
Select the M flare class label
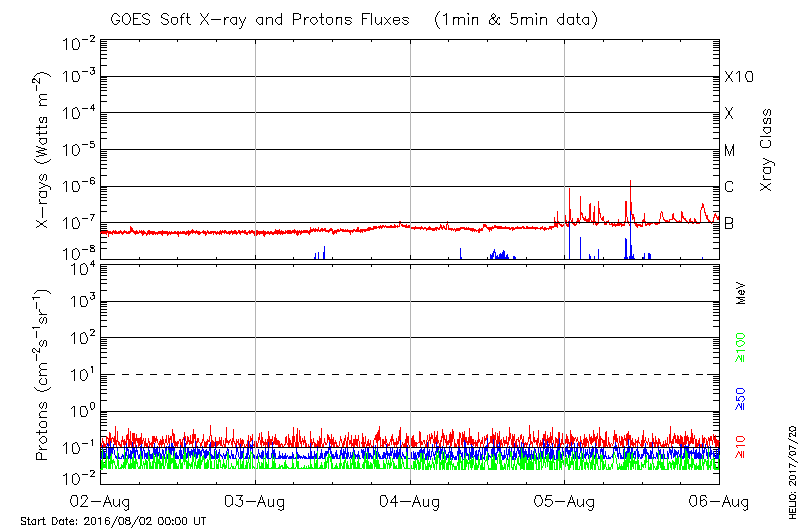[x=730, y=151]
